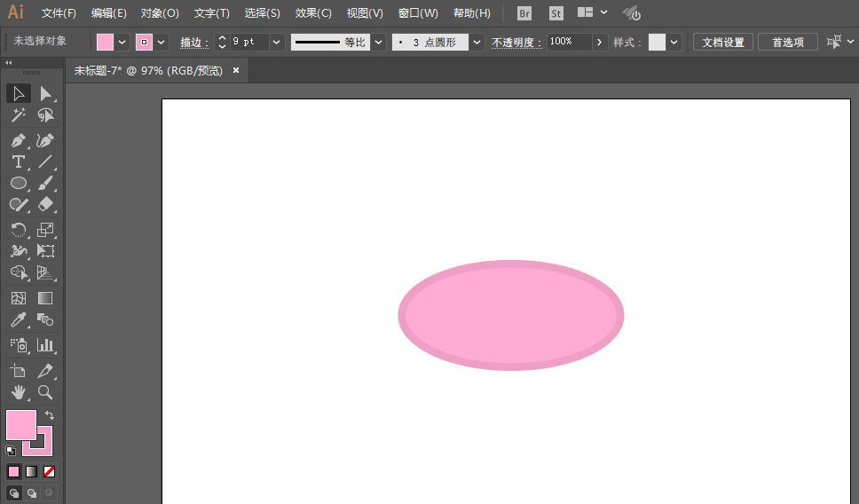Click the 首选项 button
859x504 pixels.
(788, 43)
